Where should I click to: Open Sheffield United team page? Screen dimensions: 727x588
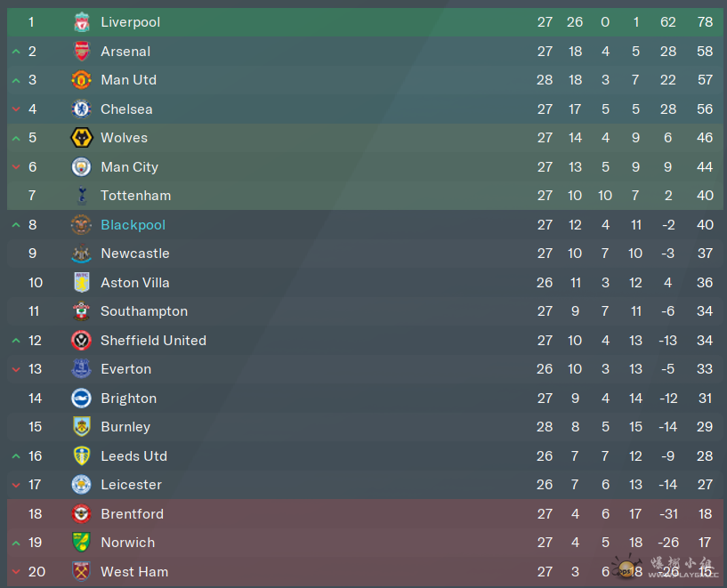(153, 341)
